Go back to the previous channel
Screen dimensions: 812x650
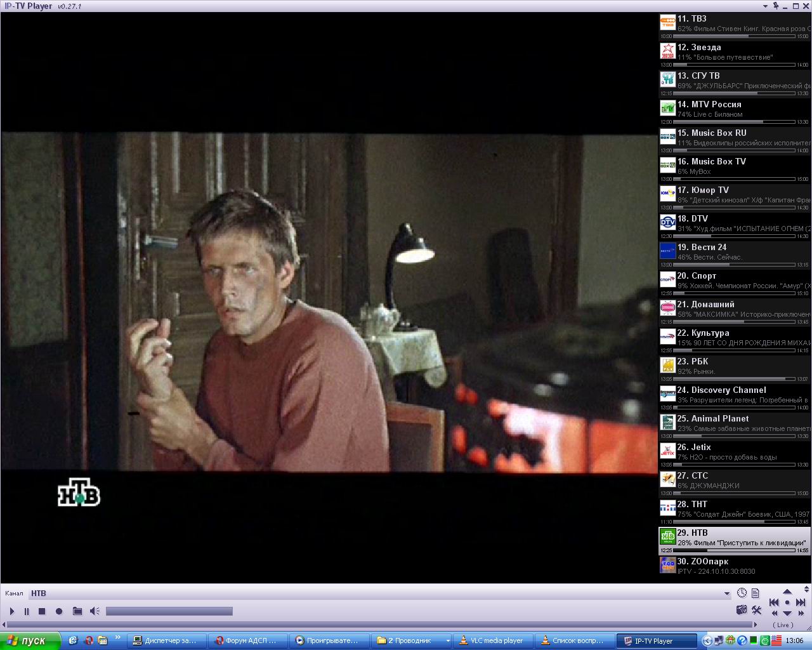tap(774, 602)
